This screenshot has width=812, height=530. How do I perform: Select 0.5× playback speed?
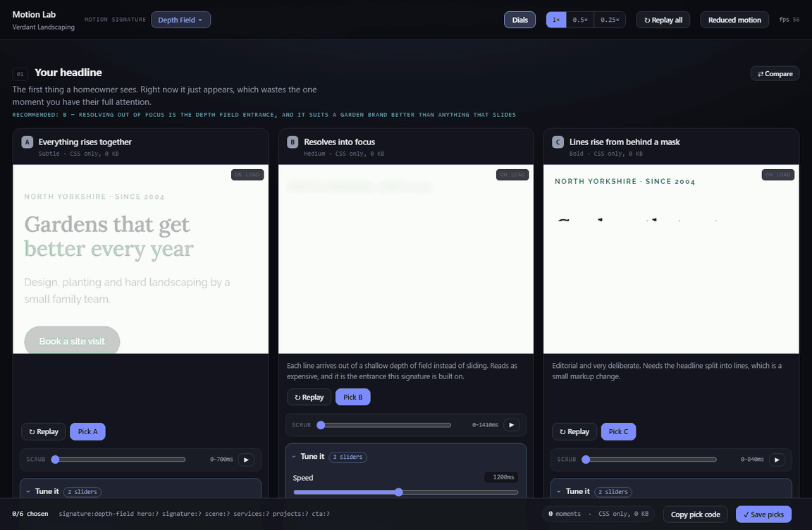[x=580, y=20]
